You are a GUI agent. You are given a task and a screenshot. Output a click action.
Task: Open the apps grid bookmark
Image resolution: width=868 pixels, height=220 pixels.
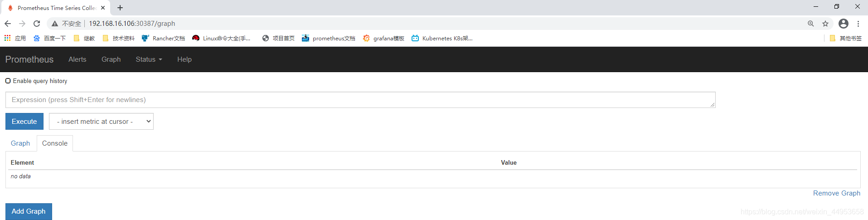[15, 38]
